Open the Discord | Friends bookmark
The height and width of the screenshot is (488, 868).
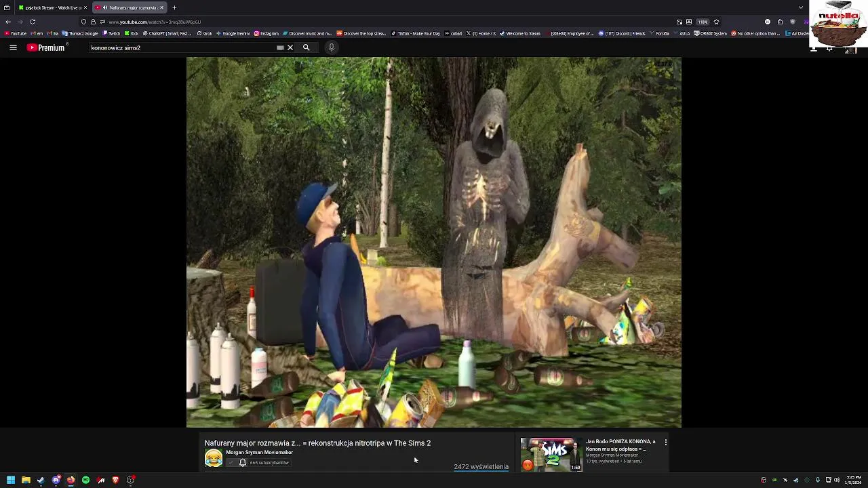tap(622, 33)
